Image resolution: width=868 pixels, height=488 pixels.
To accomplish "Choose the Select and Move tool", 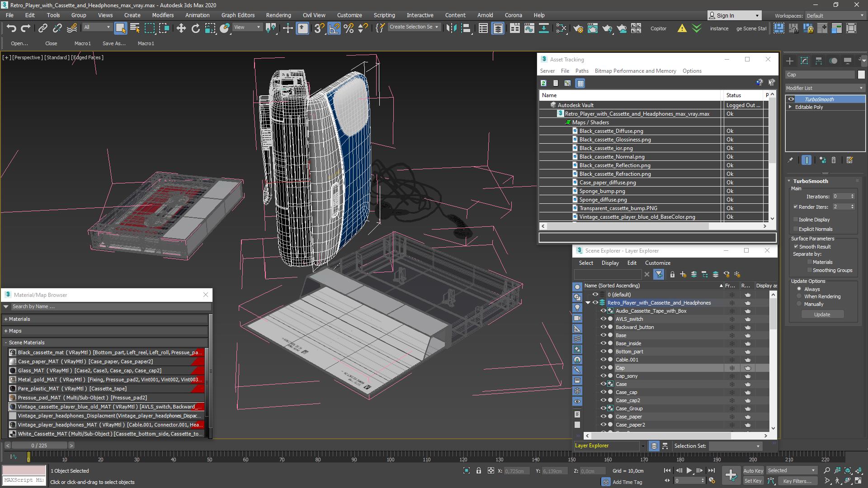I will 181,28.
